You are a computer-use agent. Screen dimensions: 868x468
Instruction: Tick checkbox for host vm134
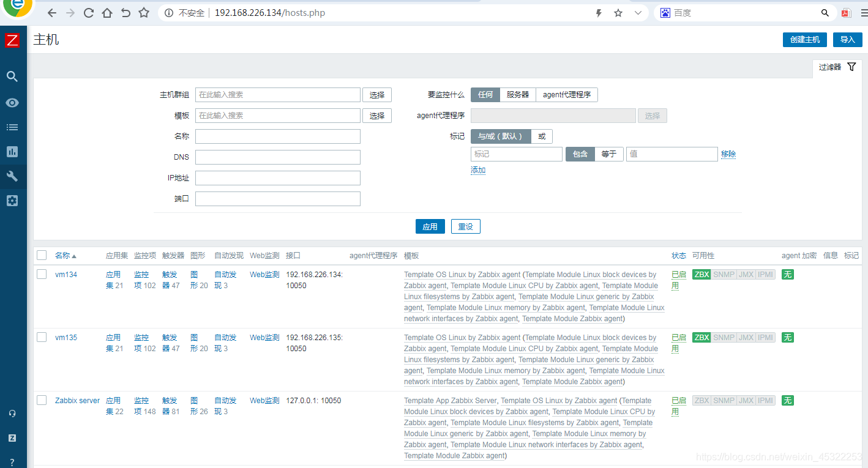(x=42, y=274)
